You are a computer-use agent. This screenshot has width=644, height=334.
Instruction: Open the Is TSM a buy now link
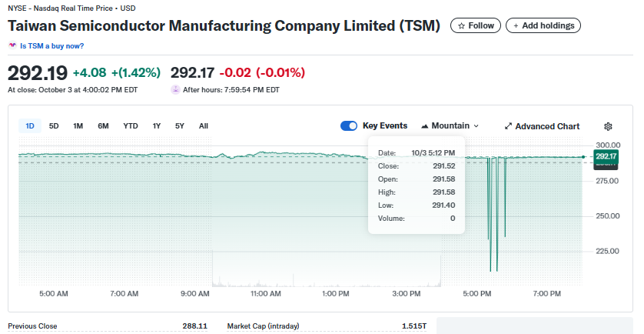point(51,46)
